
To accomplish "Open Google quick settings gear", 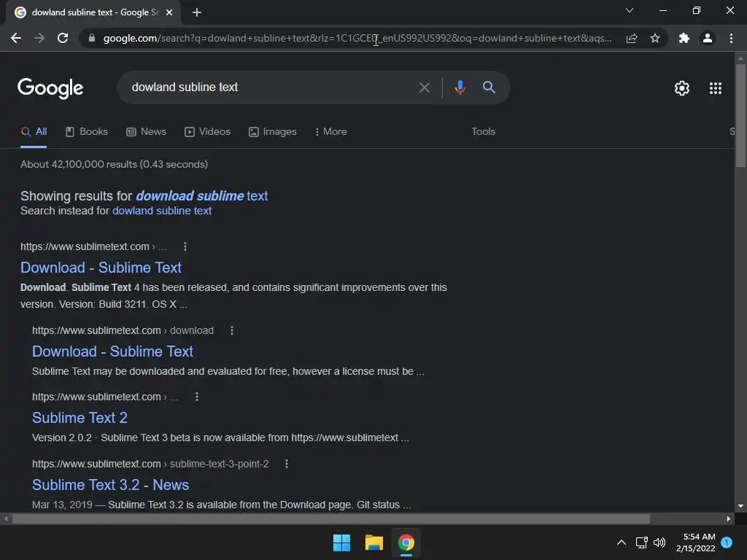I will pyautogui.click(x=682, y=88).
